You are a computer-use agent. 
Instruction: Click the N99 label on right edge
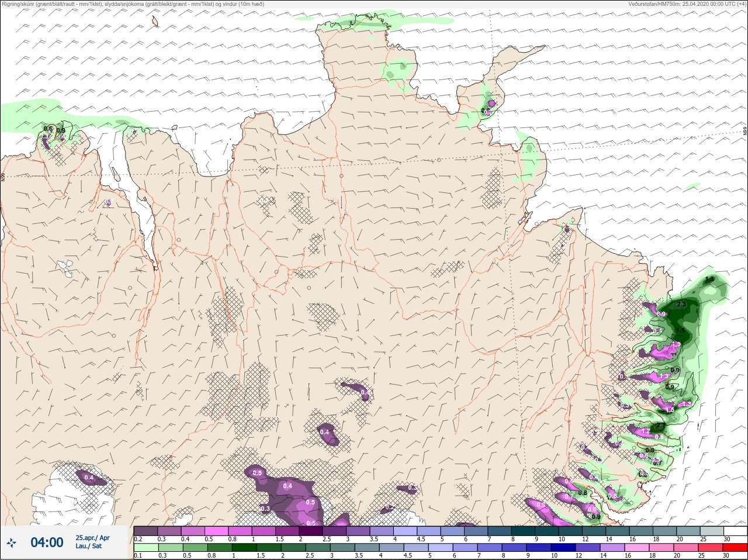coord(745,132)
